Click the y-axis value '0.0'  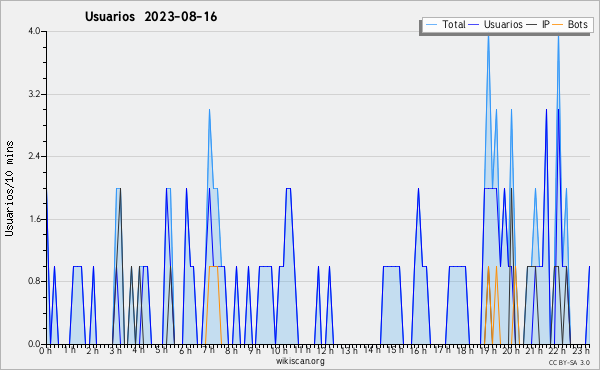click(34, 344)
